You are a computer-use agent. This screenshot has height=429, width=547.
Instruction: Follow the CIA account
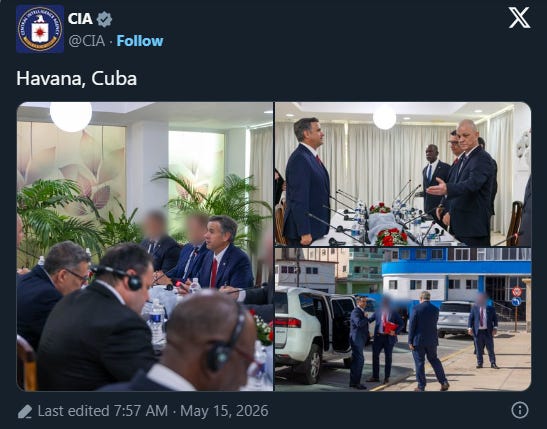point(140,41)
